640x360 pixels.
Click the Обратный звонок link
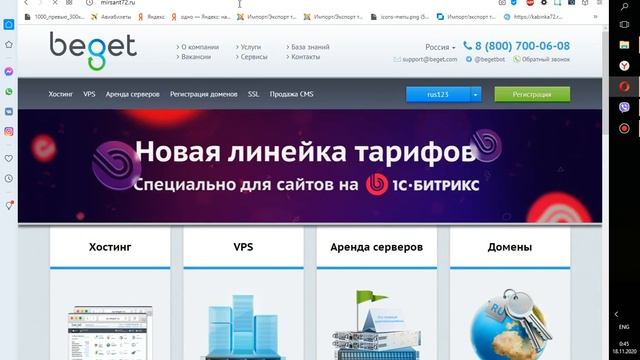click(x=546, y=59)
